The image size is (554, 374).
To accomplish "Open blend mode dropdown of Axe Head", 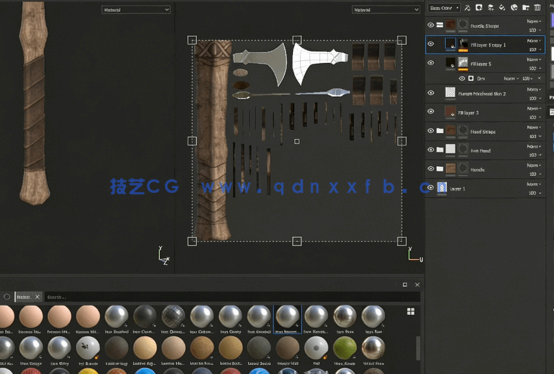I will pos(534,146).
